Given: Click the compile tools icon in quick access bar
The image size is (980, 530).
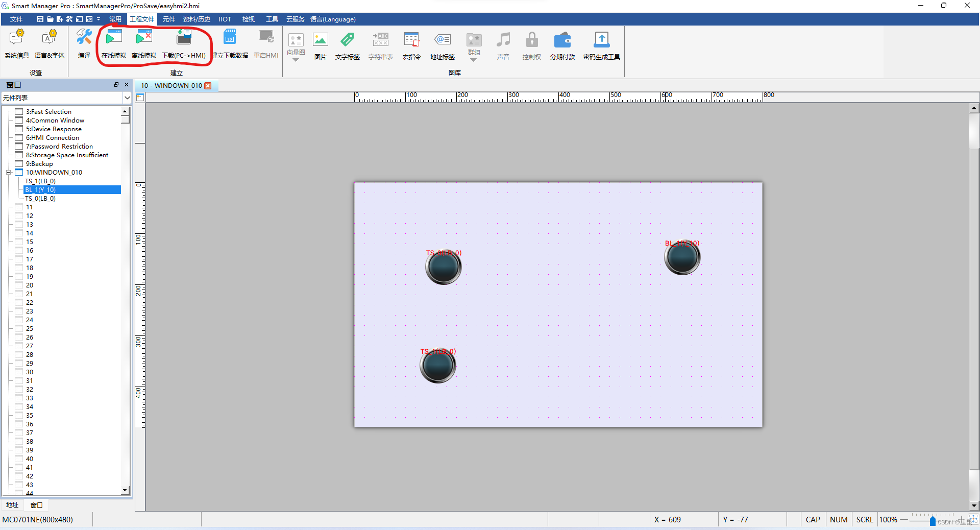Looking at the screenshot, I should (69, 19).
